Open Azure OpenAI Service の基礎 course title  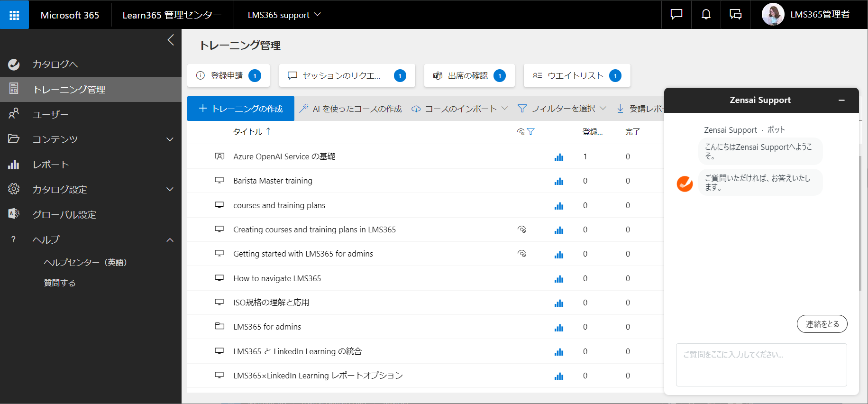[284, 156]
